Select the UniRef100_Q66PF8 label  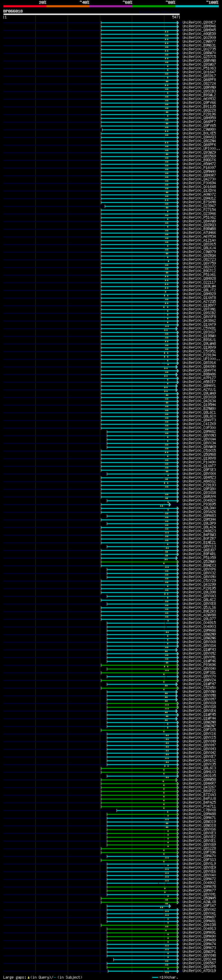pyautogui.click(x=199, y=80)
